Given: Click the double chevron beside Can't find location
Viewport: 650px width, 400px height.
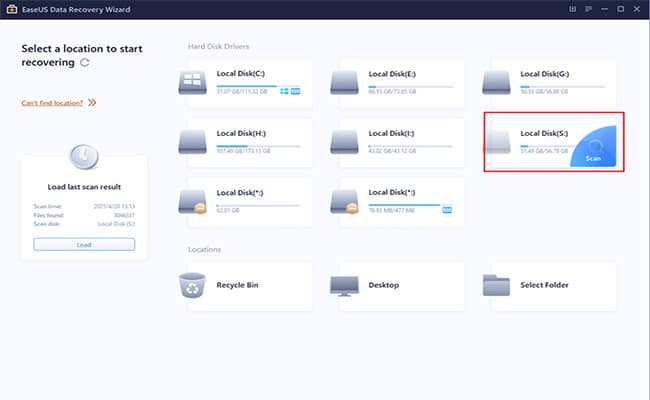Looking at the screenshot, I should click(92, 102).
